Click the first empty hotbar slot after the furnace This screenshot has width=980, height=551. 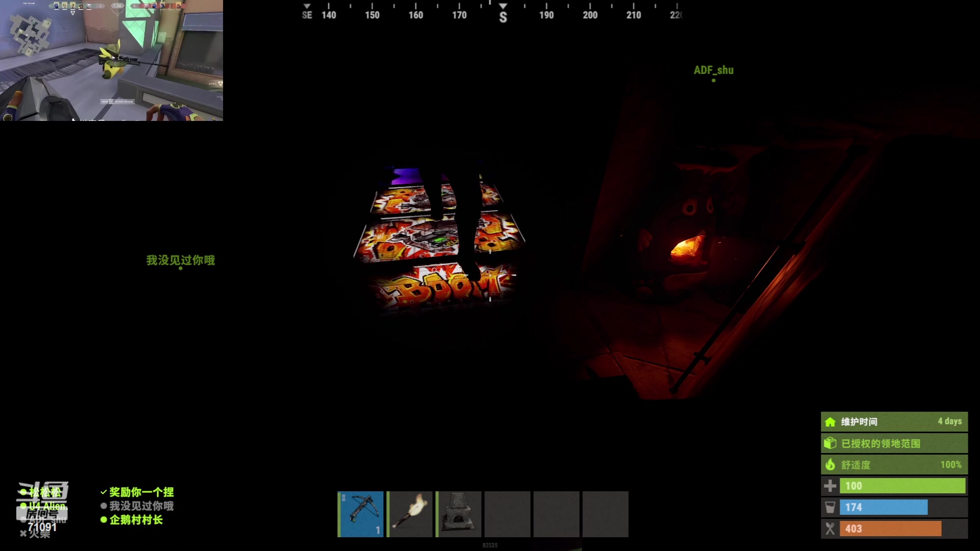(507, 514)
